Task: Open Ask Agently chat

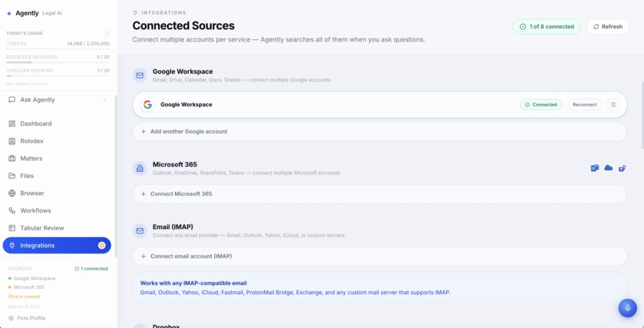Action: click(57, 100)
